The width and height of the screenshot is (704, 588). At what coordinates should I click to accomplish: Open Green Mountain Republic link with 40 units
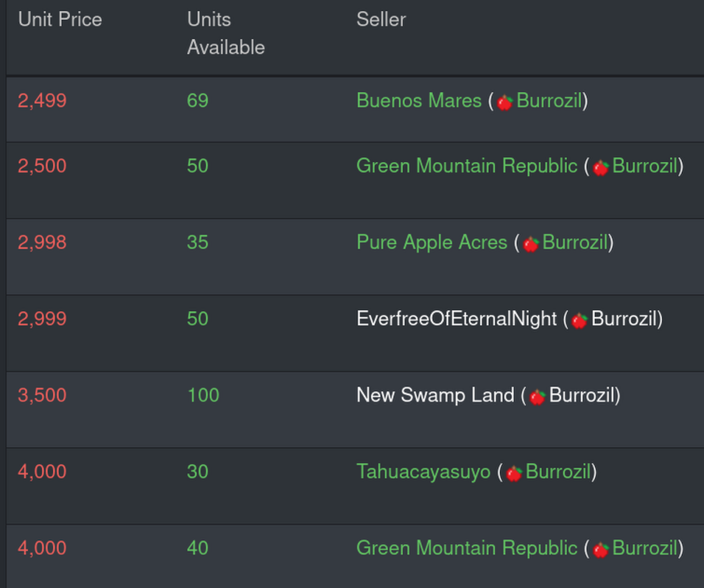(x=467, y=548)
